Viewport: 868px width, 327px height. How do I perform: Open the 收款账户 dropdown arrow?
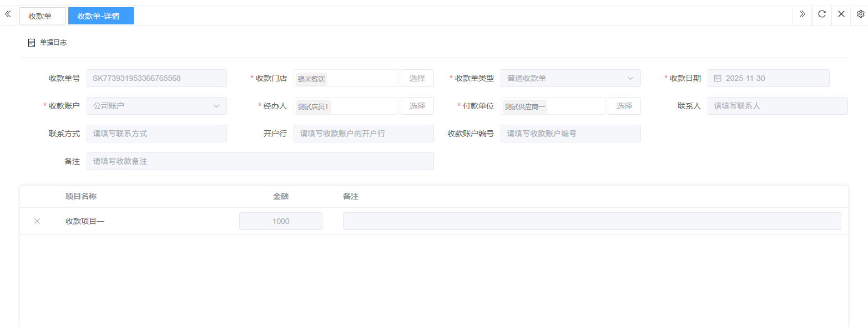tap(216, 106)
